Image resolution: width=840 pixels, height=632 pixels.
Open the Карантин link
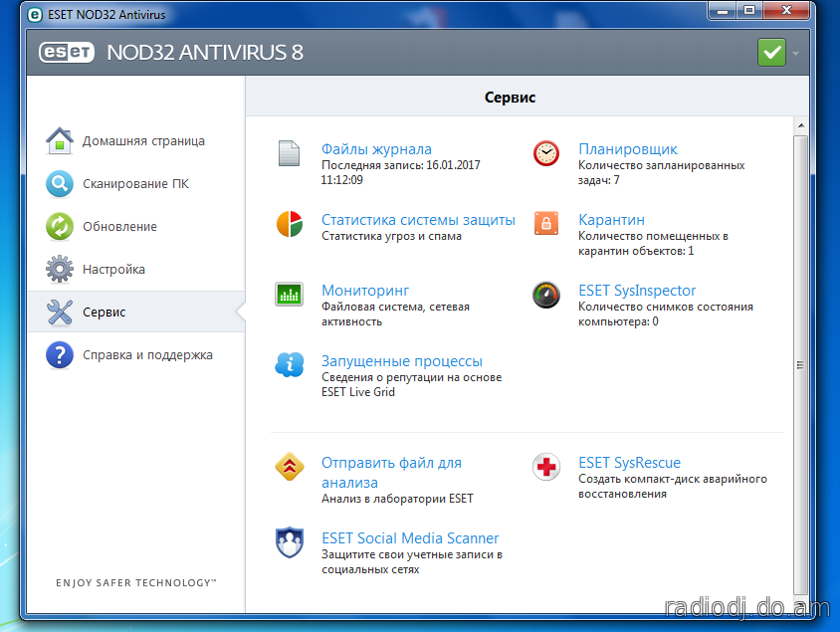(x=611, y=220)
